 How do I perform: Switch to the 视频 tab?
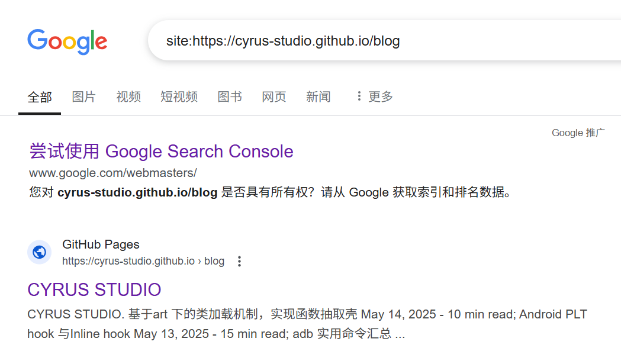(128, 96)
